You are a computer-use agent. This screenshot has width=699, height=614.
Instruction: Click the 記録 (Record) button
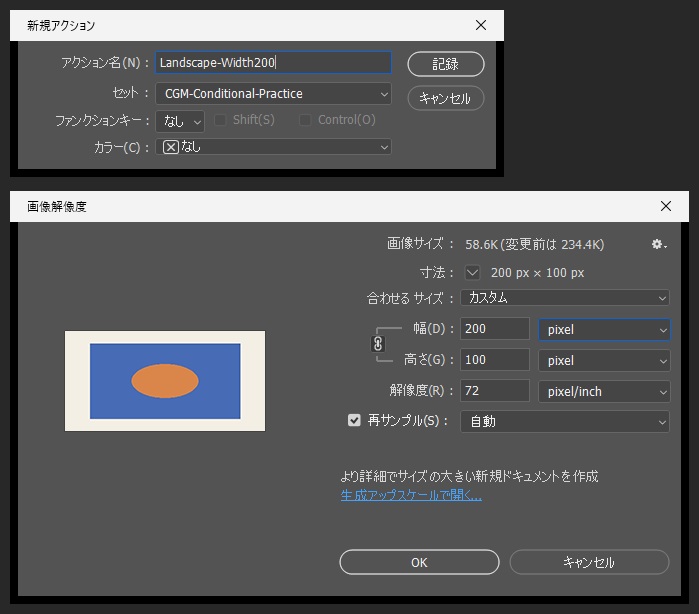click(445, 64)
